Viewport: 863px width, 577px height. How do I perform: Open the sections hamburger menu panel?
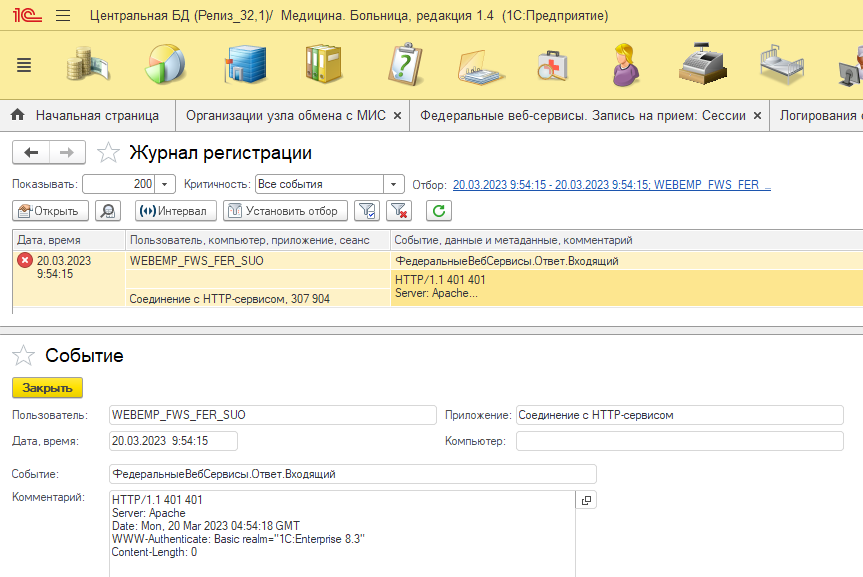[x=25, y=65]
